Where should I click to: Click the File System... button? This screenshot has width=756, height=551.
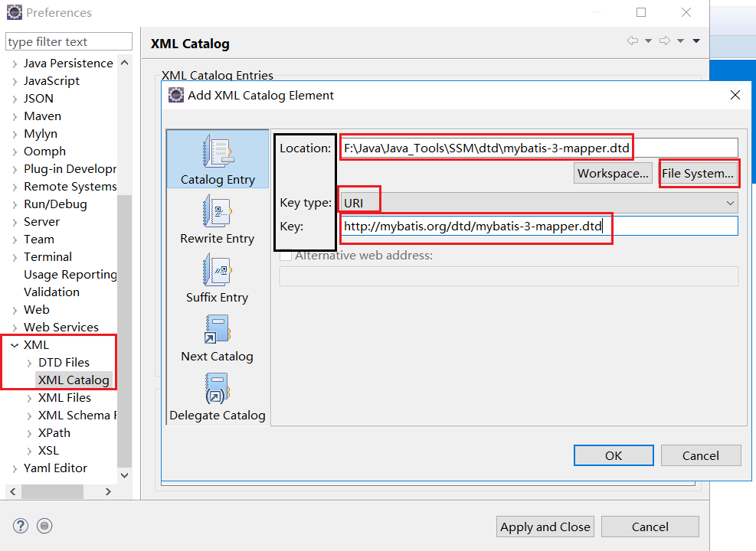(x=698, y=174)
